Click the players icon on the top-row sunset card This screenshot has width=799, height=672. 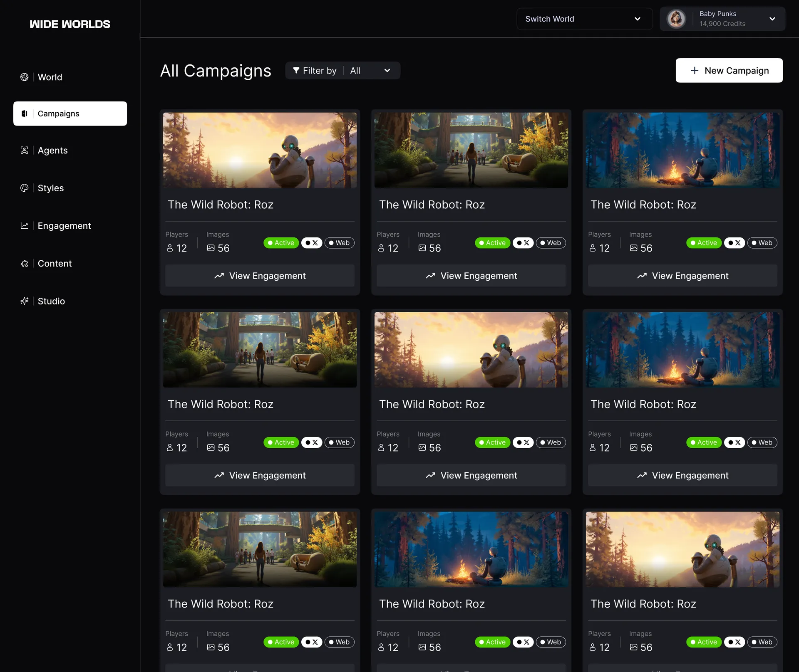pyautogui.click(x=170, y=248)
